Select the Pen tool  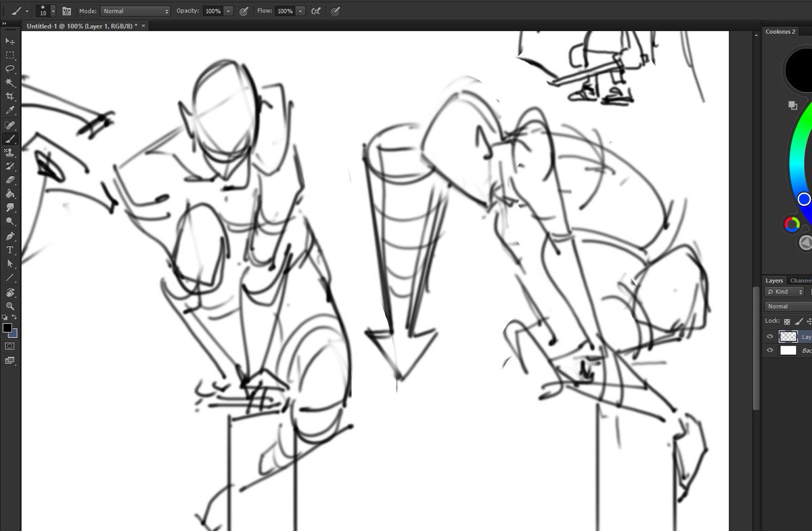pos(10,237)
